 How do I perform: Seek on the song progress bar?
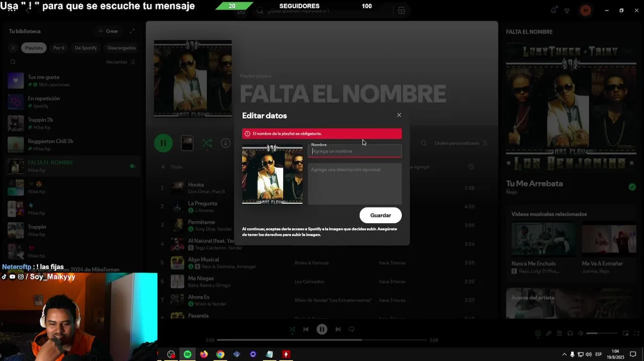pyautogui.click(x=322, y=340)
